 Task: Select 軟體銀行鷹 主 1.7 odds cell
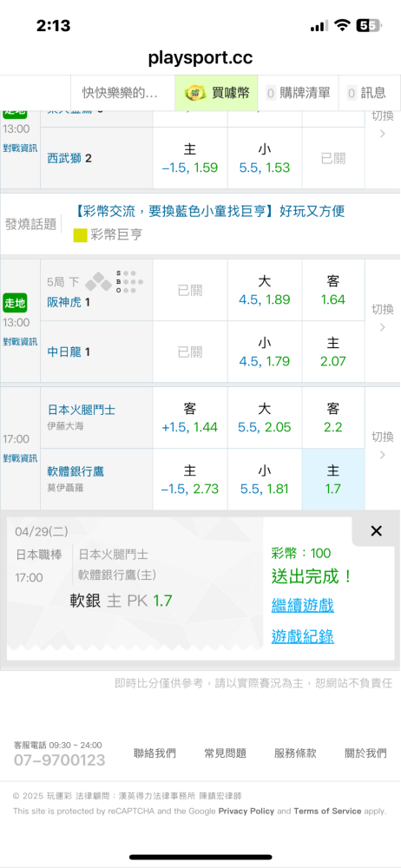pyautogui.click(x=333, y=479)
